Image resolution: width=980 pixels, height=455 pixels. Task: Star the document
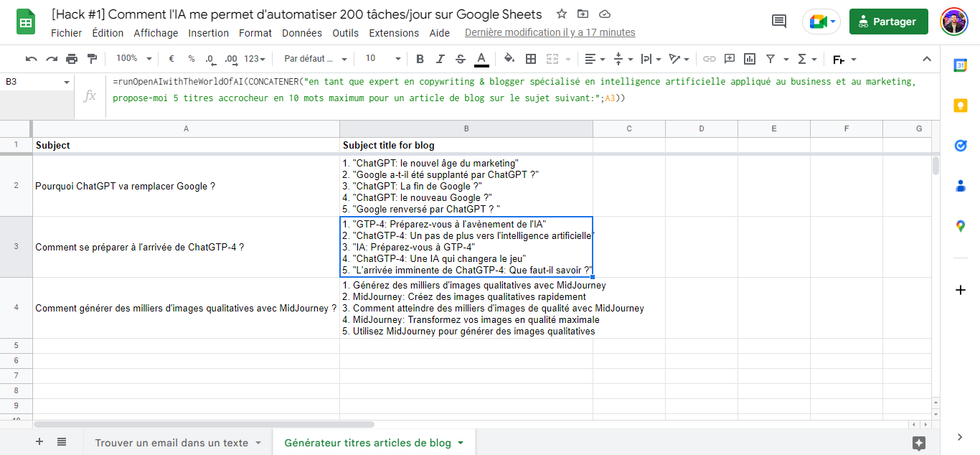click(x=562, y=14)
